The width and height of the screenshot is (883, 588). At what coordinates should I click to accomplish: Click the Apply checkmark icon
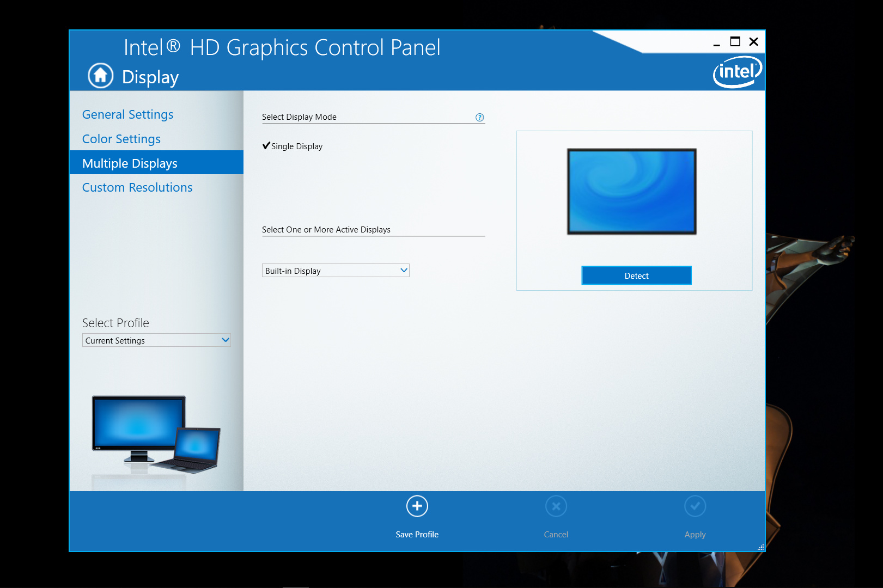point(695,506)
